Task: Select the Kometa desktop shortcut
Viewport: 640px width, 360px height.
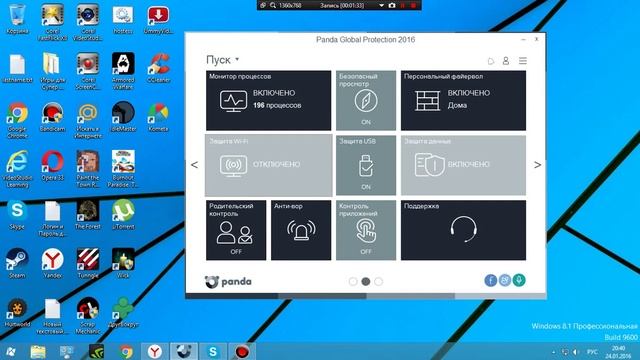Action: 158,116
